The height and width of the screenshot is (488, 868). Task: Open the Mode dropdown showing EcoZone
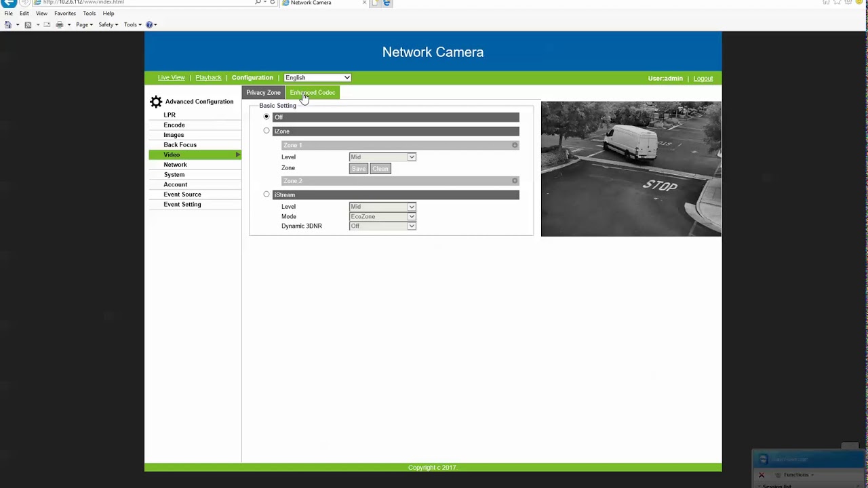(x=382, y=216)
